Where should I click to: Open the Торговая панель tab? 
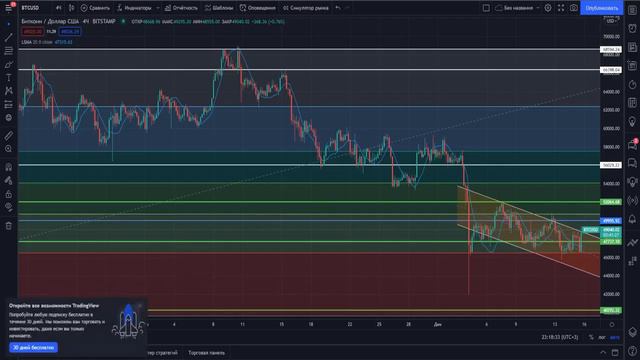206,353
